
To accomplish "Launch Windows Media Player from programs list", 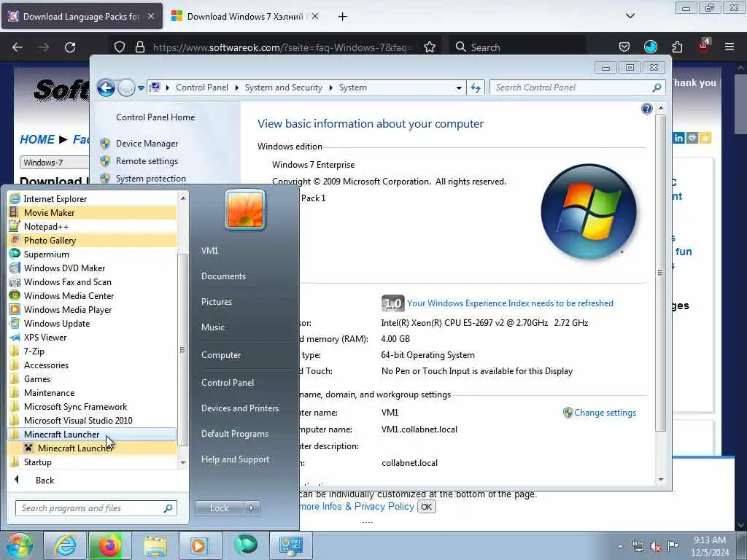I will (x=93, y=309).
